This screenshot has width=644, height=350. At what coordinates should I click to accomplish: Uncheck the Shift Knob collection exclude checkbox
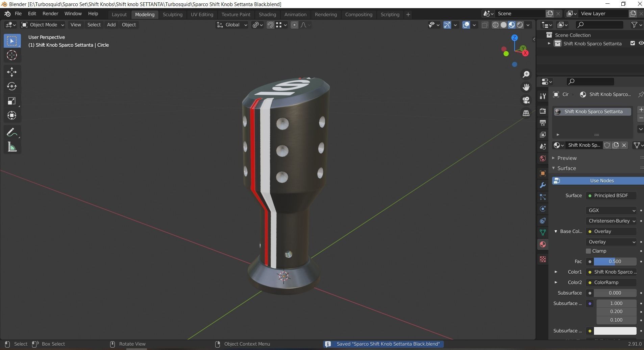[x=633, y=43]
